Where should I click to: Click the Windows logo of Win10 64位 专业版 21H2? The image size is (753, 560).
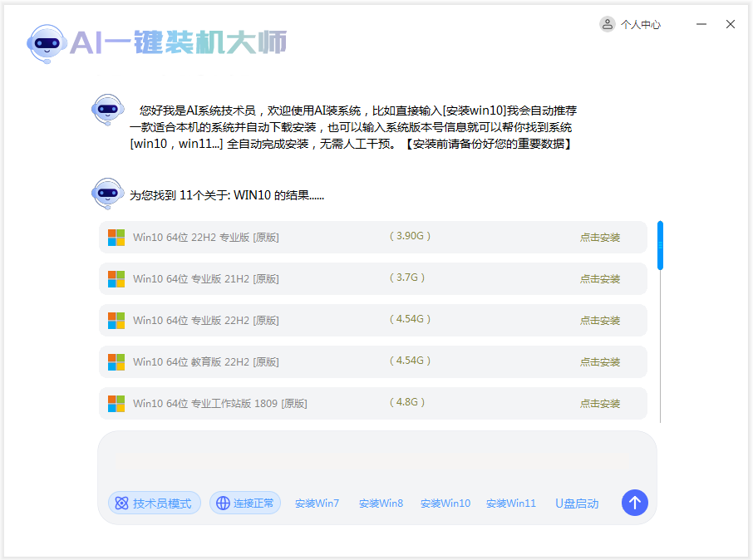click(x=116, y=279)
